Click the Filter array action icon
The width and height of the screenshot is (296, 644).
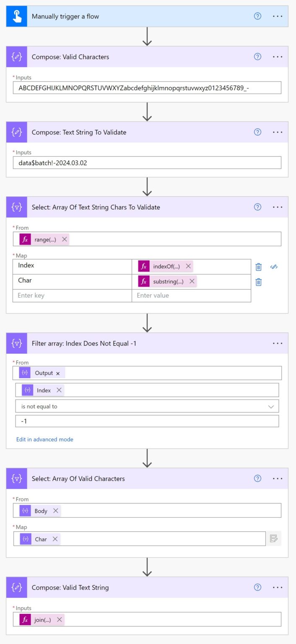pyautogui.click(x=16, y=343)
